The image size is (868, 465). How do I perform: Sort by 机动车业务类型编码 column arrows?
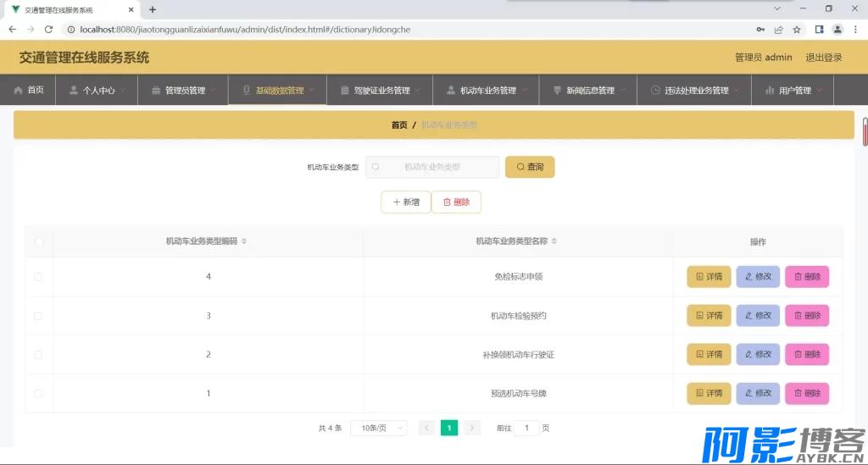[x=244, y=241]
